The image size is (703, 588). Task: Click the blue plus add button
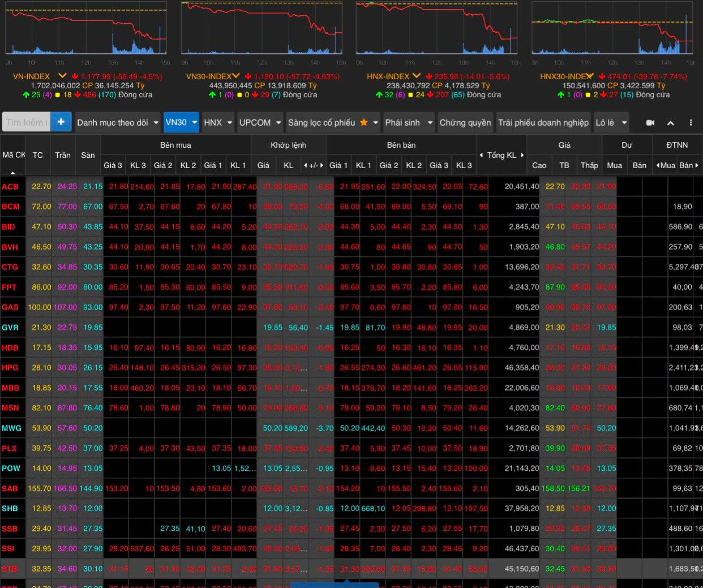pos(61,122)
